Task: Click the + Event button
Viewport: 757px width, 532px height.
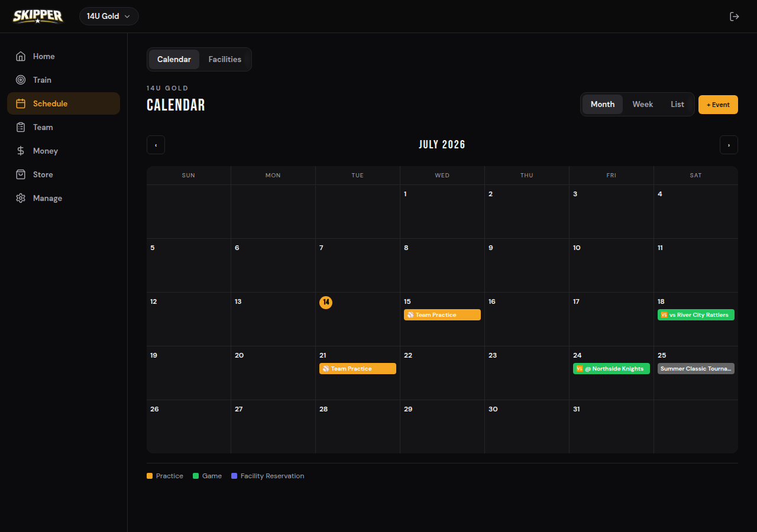Action: tap(718, 105)
